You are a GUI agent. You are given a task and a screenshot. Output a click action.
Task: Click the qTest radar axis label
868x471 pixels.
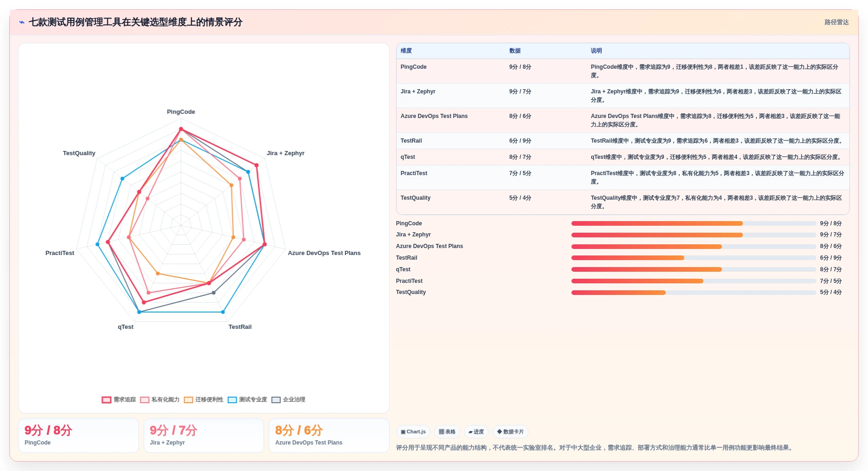pyautogui.click(x=126, y=327)
